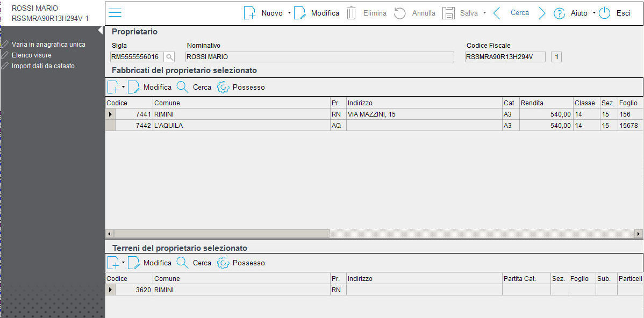This screenshot has width=644, height=318.
Task: Click the Partita Cat. column header
Action: (526, 279)
